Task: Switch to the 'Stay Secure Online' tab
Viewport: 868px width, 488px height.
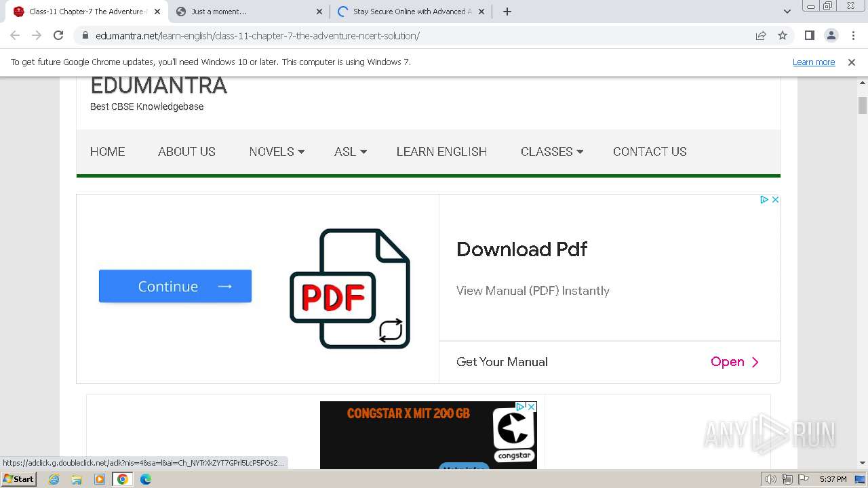Action: 412,12
